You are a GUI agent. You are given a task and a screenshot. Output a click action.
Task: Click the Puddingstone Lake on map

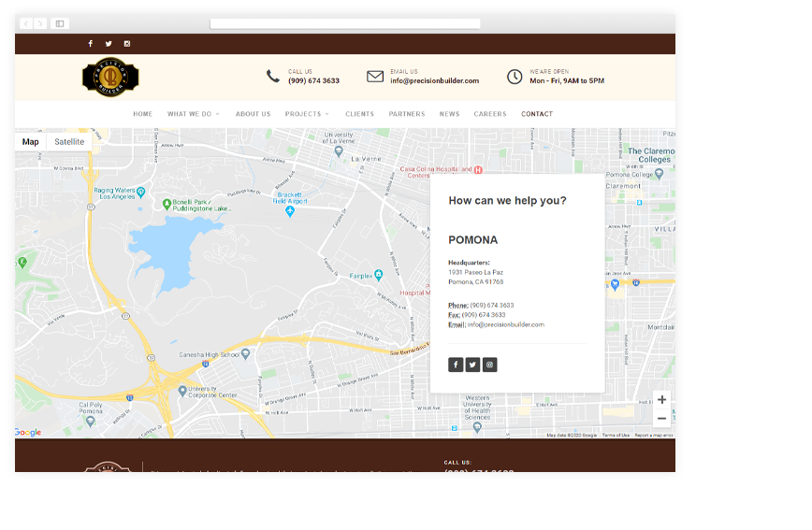tap(172, 252)
